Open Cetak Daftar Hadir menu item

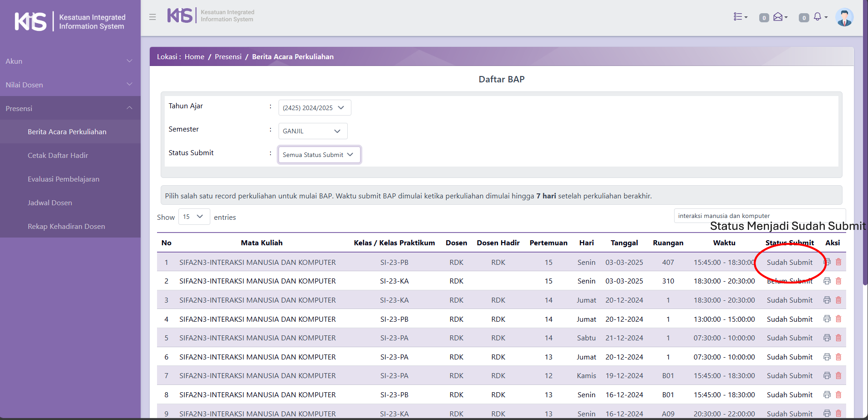[x=58, y=156]
